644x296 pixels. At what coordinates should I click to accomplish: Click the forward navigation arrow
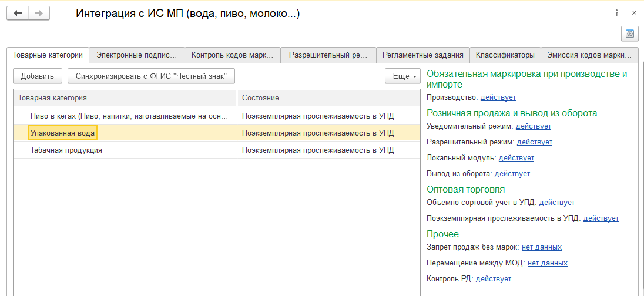(x=39, y=13)
